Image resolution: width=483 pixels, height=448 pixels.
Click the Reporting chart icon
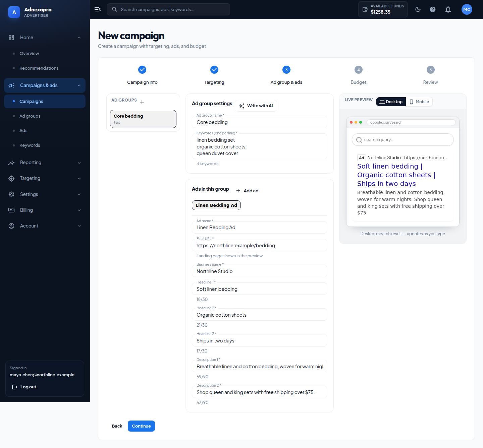click(x=11, y=163)
